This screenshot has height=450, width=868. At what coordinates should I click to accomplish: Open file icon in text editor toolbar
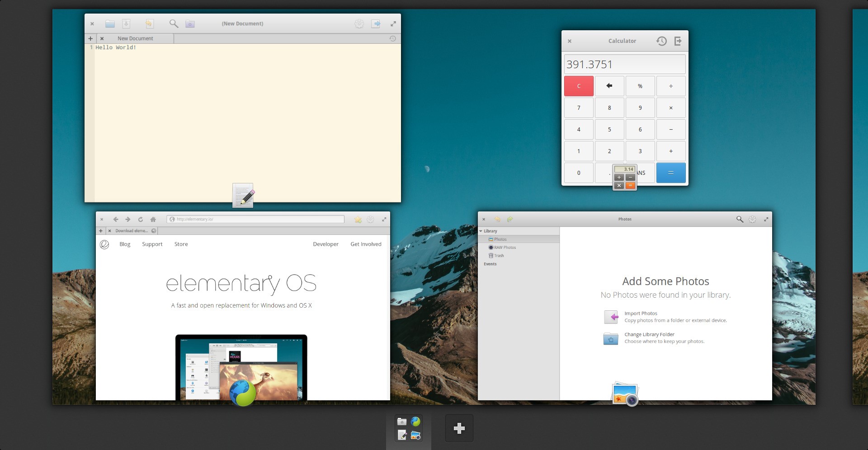pos(110,24)
